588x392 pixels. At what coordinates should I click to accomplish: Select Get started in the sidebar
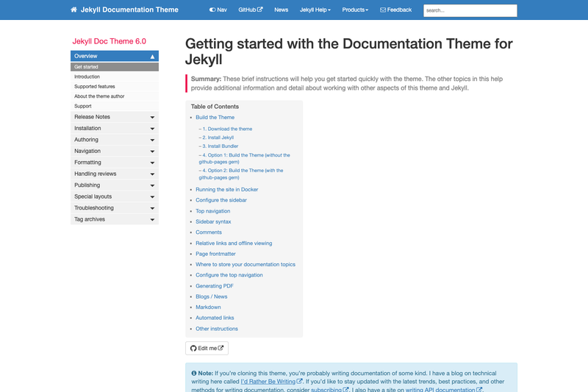coord(115,67)
